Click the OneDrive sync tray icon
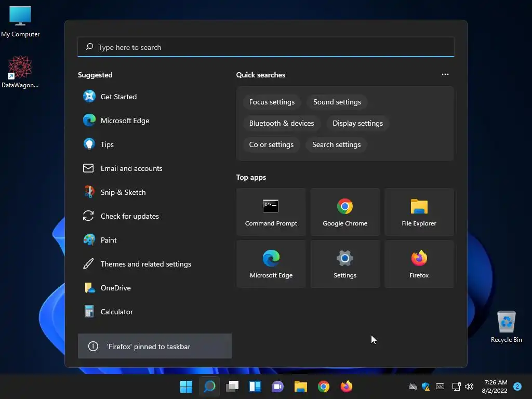Screen dimensions: 532x399 [x=413, y=387]
